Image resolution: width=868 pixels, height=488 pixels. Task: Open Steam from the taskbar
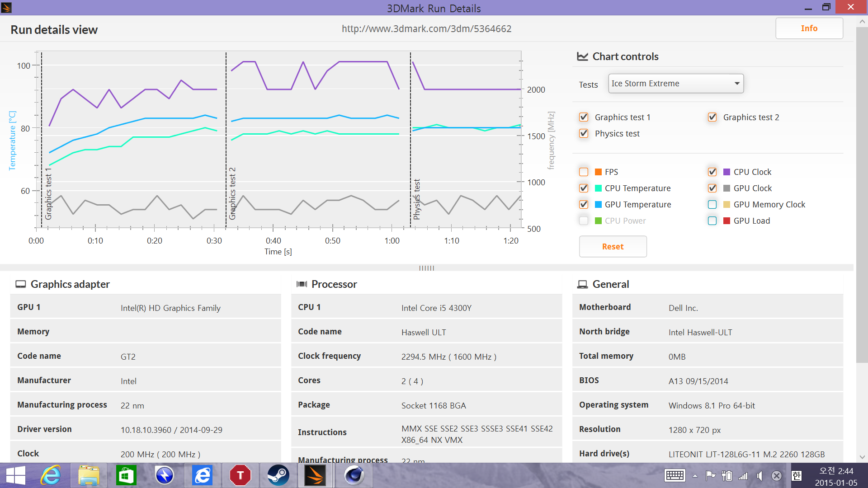278,475
